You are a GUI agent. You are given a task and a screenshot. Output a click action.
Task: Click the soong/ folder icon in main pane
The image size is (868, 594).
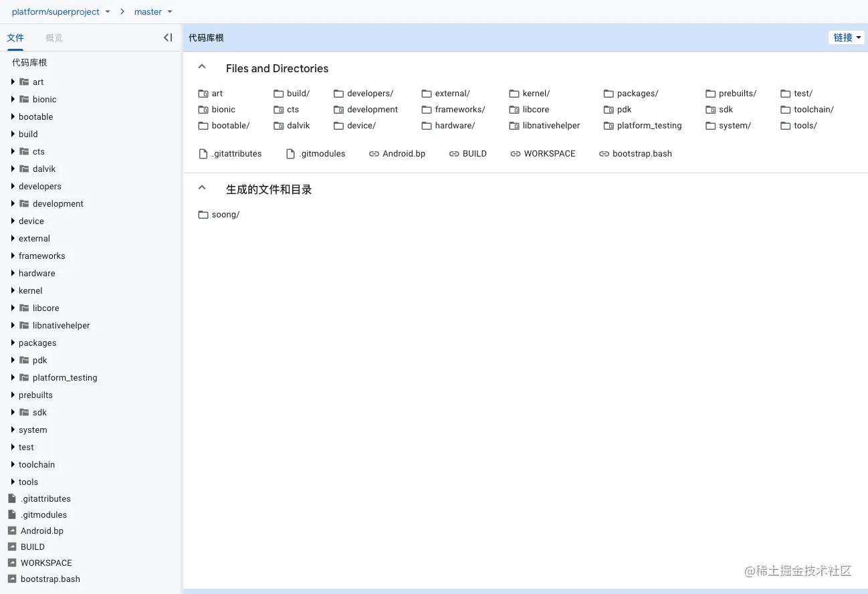pos(203,215)
